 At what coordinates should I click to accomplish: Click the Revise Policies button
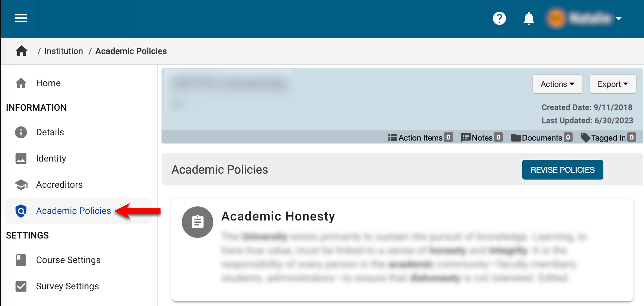coord(562,170)
